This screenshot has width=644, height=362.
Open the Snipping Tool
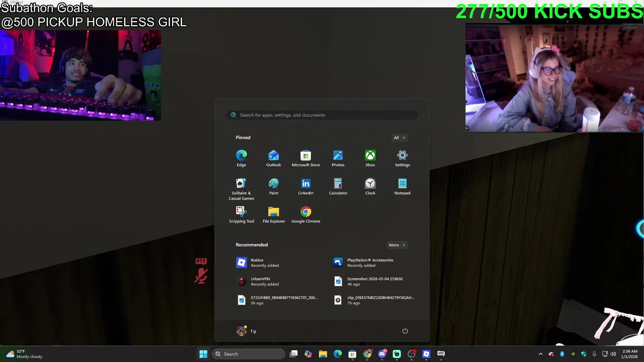(x=242, y=215)
